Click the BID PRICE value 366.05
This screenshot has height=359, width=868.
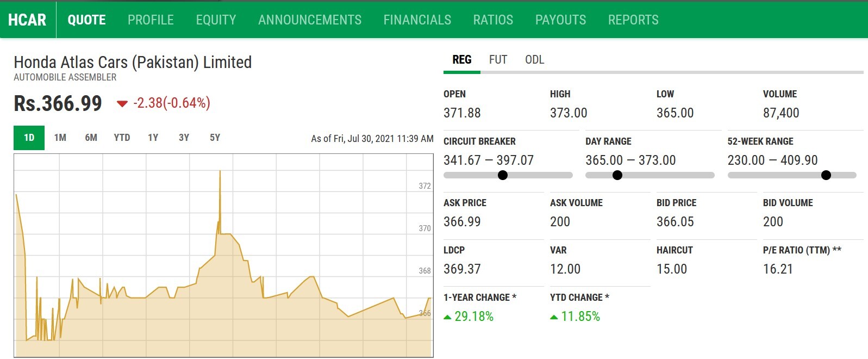(675, 222)
